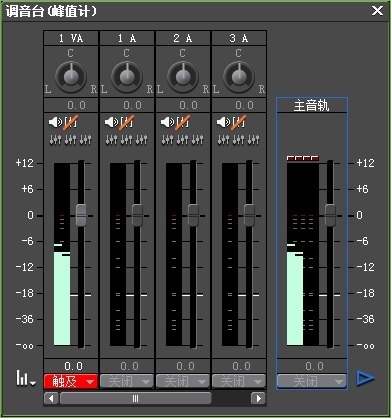Select the 主音轨 master track header

312,106
